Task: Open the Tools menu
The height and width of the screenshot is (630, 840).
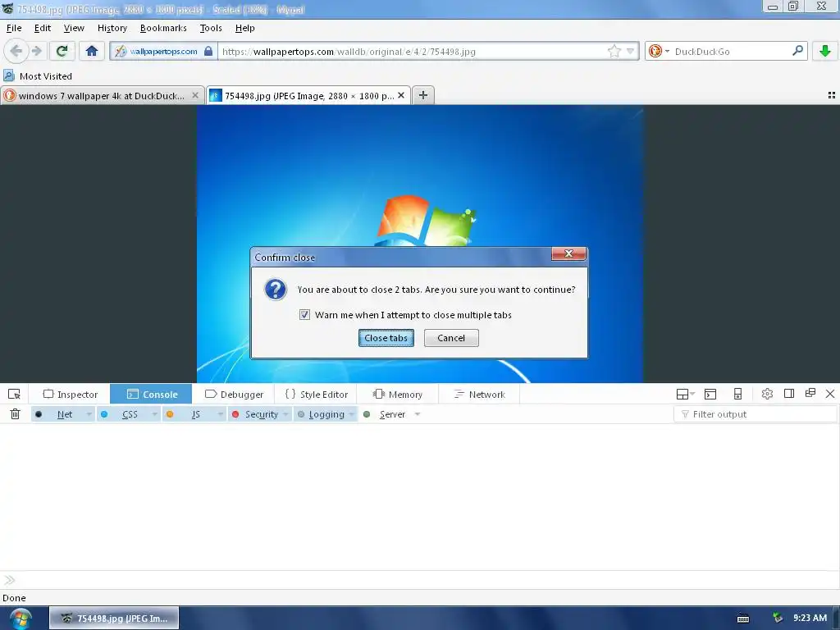Action: tap(211, 28)
